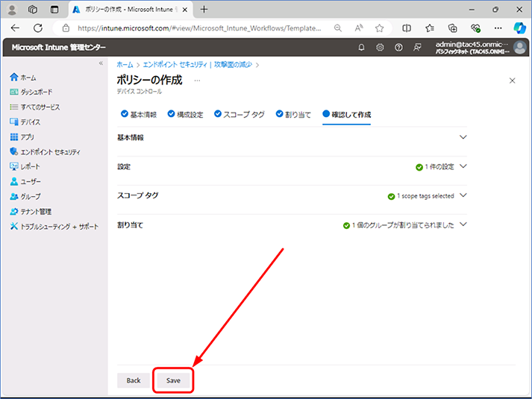Open split screen view icon
The width and height of the screenshot is (532, 399).
(407, 28)
